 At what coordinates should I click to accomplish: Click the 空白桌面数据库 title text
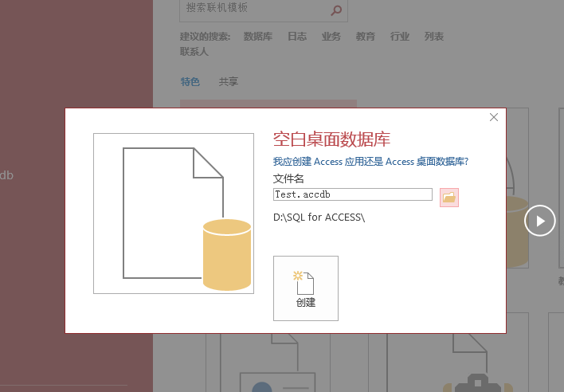331,139
